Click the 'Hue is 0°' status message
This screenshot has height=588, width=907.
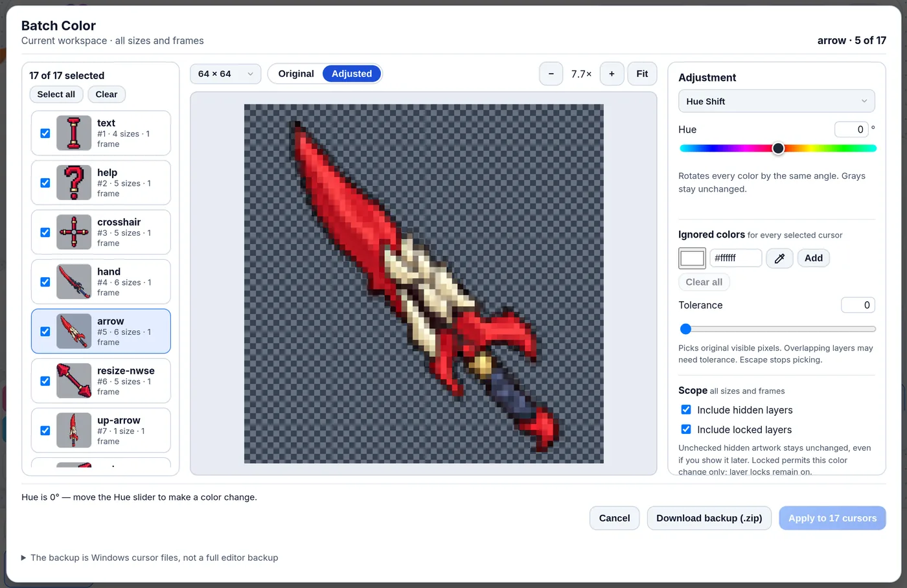(139, 497)
